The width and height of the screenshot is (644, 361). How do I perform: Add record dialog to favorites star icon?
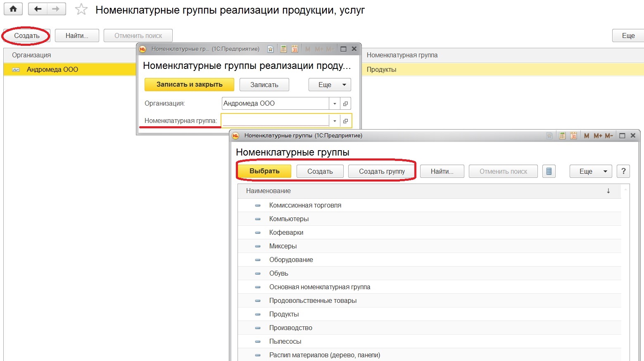pos(271,49)
